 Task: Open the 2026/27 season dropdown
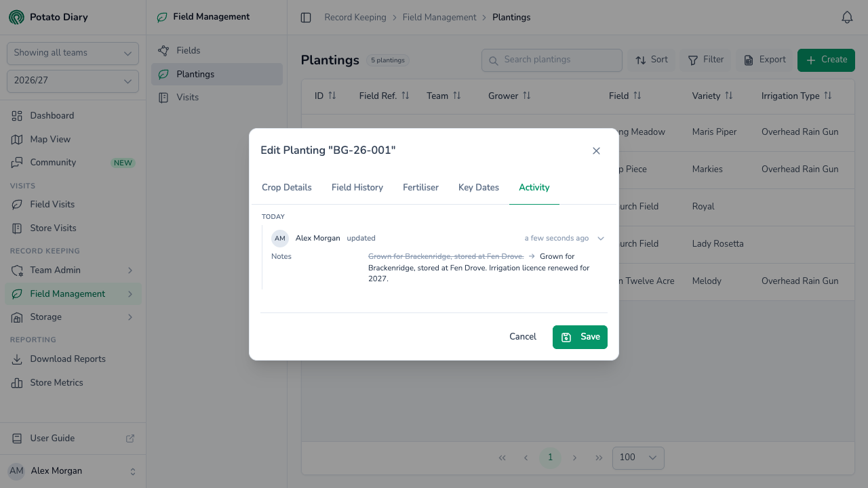(73, 81)
